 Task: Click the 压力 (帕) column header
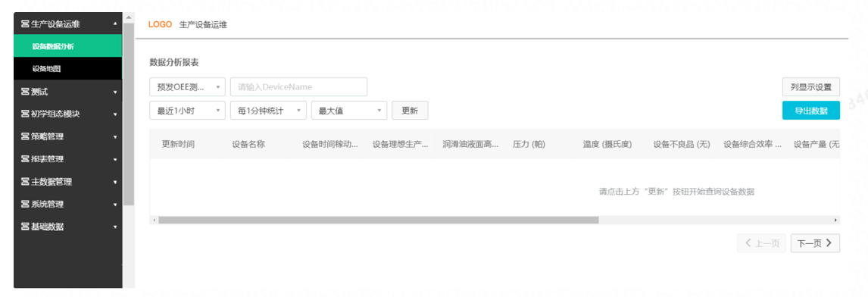529,144
